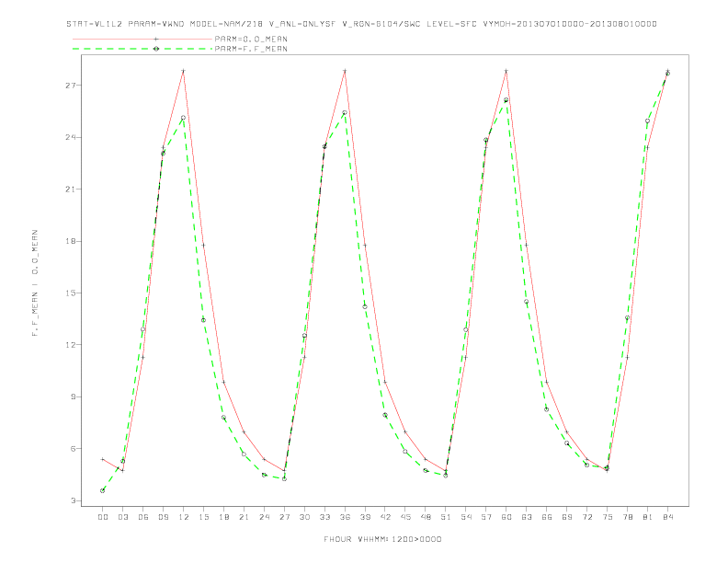Click the x-axis hour label 78
Screen dimensions: 728x563
[x=628, y=517]
